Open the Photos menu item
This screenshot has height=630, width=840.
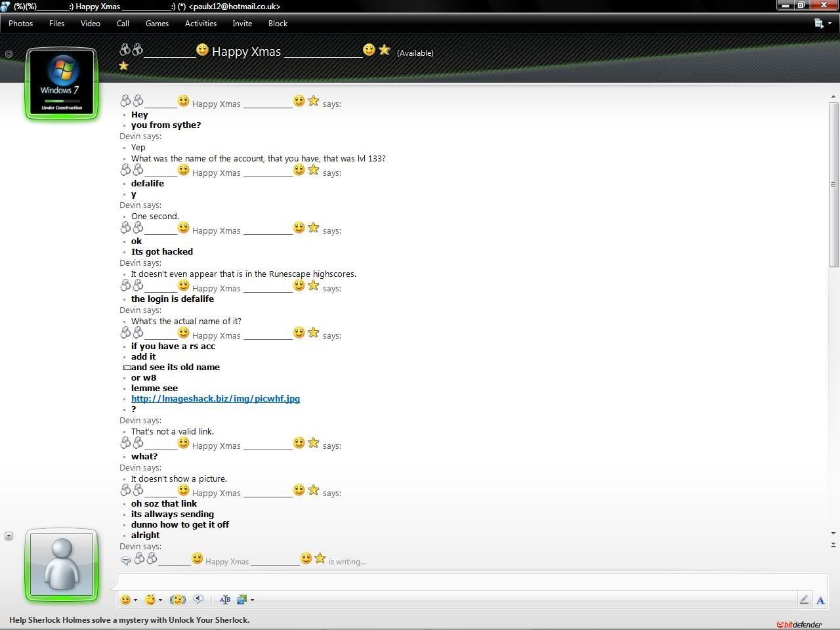[x=20, y=23]
